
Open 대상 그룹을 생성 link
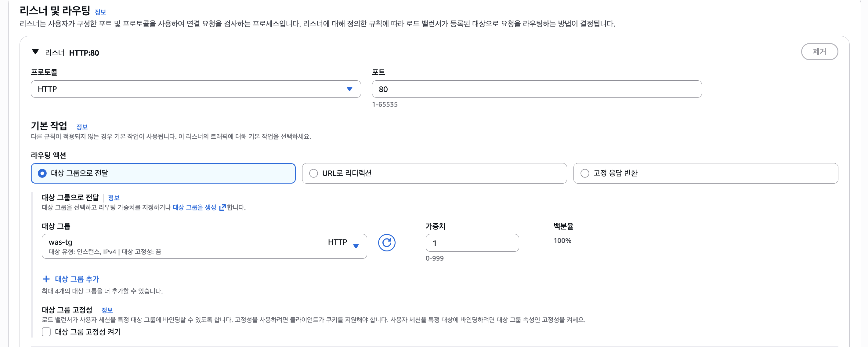(x=194, y=207)
